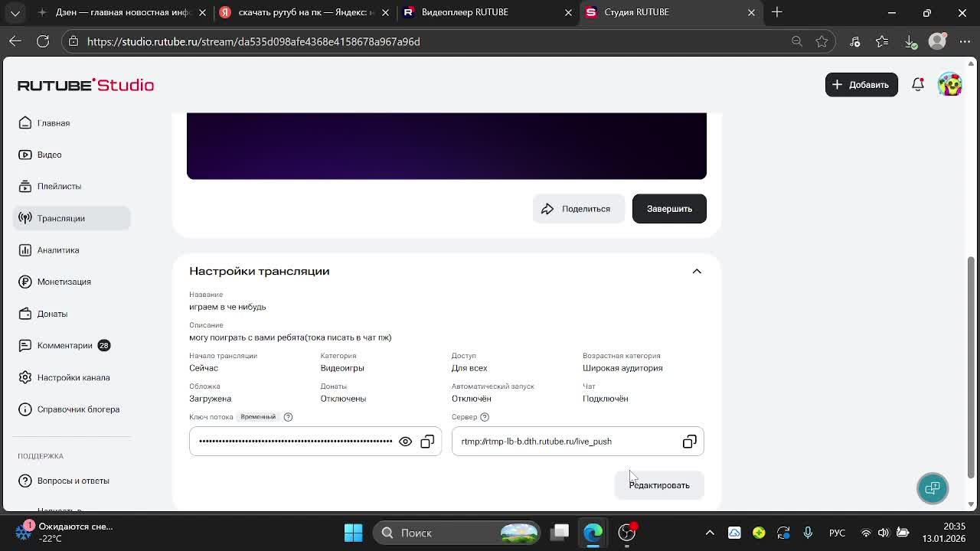Open browser extensions icon

point(855,41)
